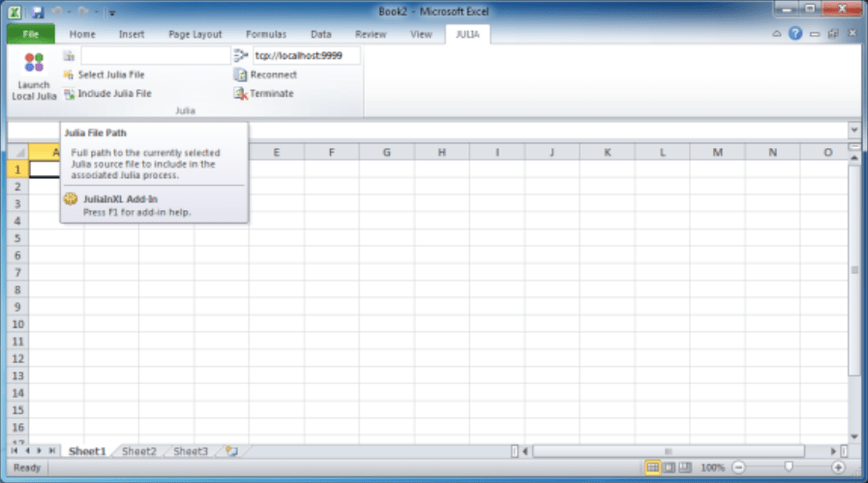868x483 pixels.
Task: Click the JuliaInXL Add-In tooltip icon
Action: (71, 198)
